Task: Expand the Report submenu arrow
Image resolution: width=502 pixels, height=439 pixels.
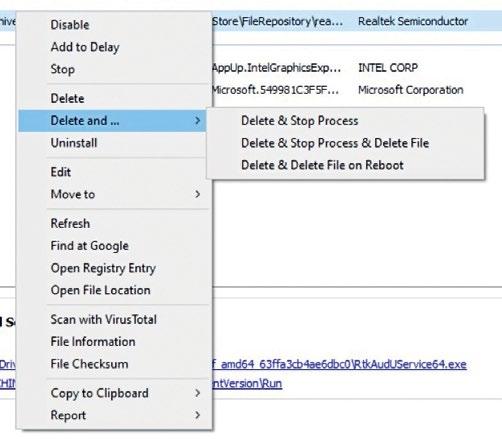Action: (198, 415)
